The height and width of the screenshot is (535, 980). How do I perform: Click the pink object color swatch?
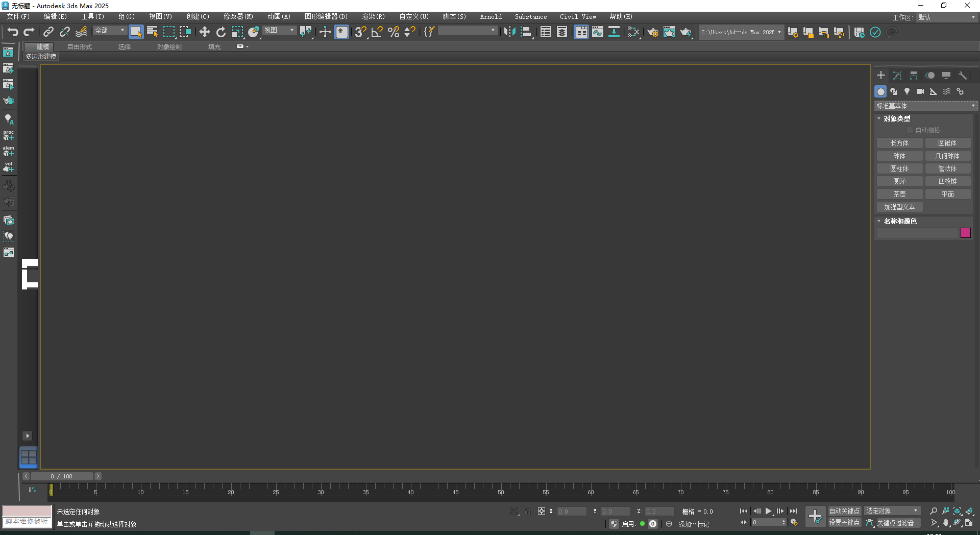965,233
